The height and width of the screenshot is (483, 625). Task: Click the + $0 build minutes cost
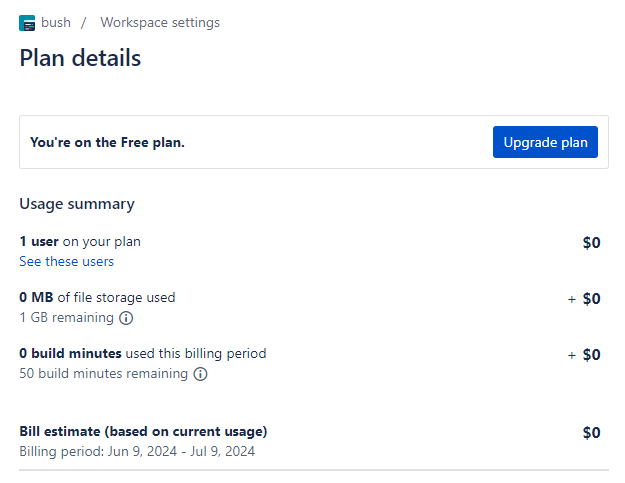coord(584,355)
